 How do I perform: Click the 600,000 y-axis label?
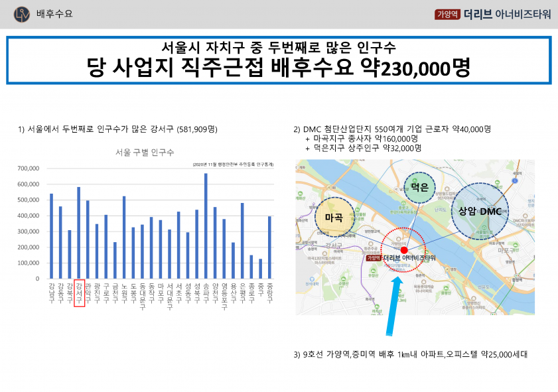coord(29,184)
